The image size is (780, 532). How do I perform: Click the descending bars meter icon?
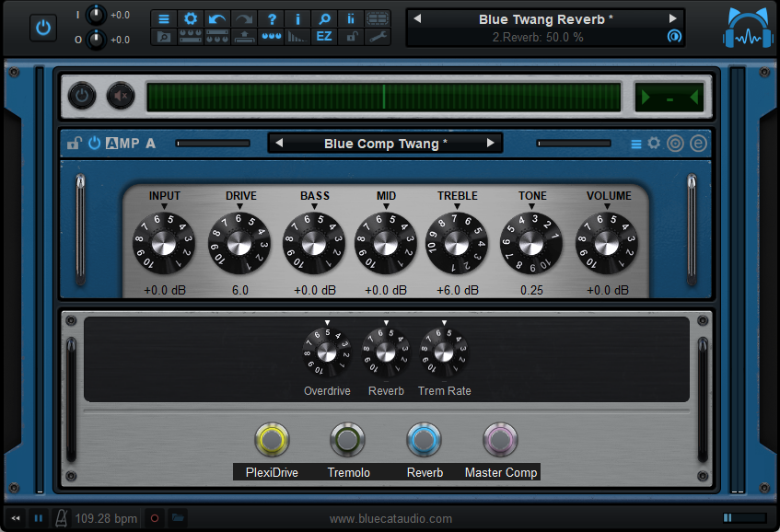click(297, 37)
